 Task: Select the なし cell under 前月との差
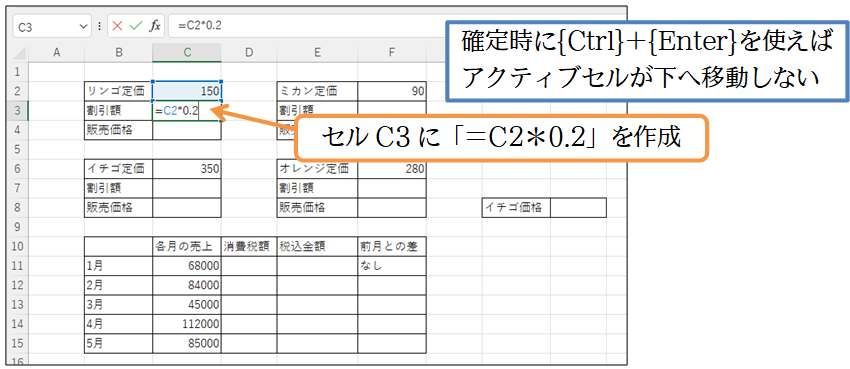tap(391, 266)
